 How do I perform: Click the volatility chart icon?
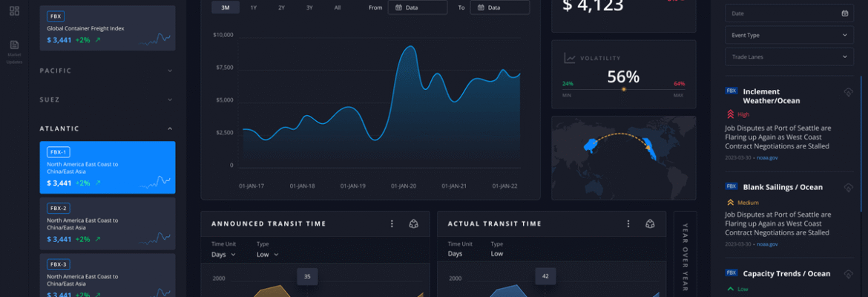click(x=570, y=58)
